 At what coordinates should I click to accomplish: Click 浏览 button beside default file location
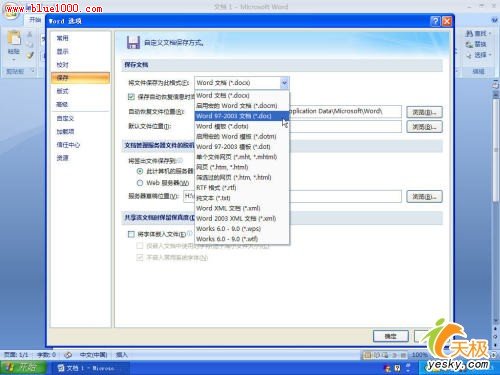(x=424, y=127)
